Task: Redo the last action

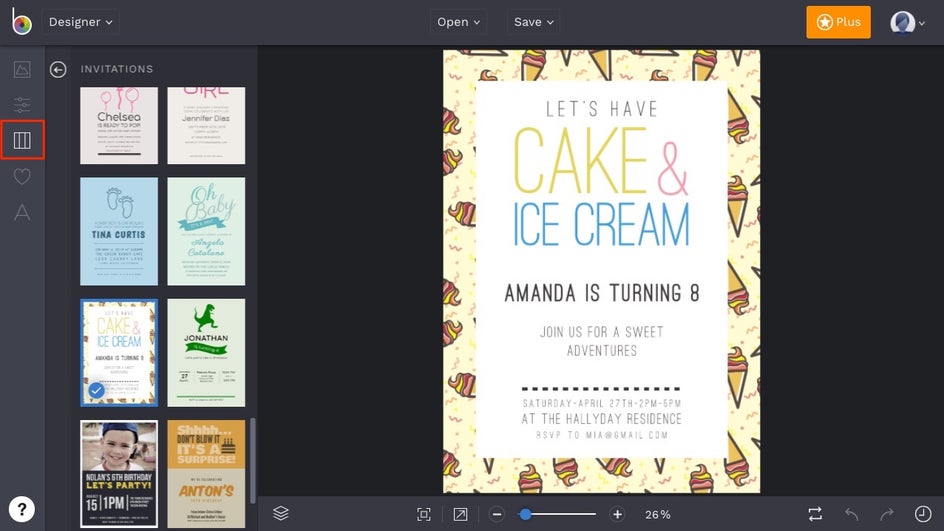Action: tap(887, 514)
